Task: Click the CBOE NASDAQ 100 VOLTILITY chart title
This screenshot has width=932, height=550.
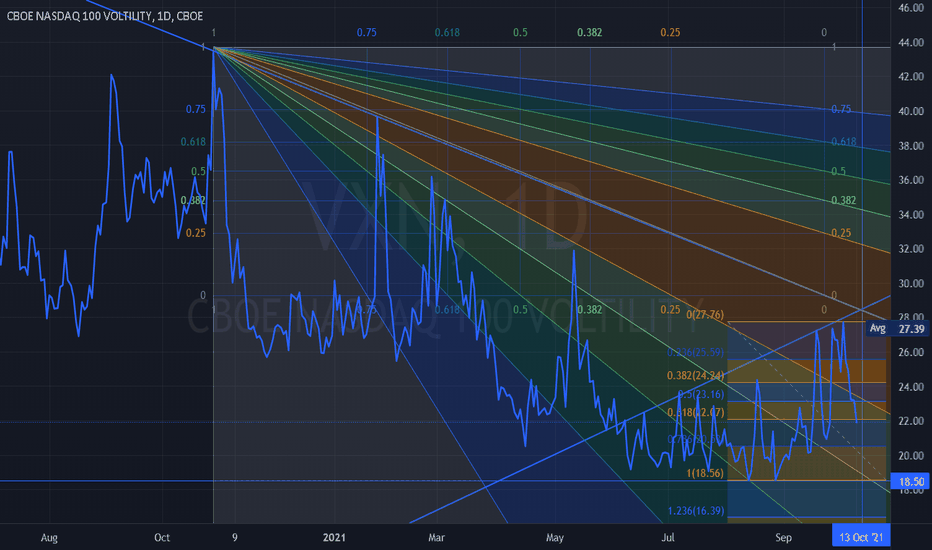Action: [105, 16]
